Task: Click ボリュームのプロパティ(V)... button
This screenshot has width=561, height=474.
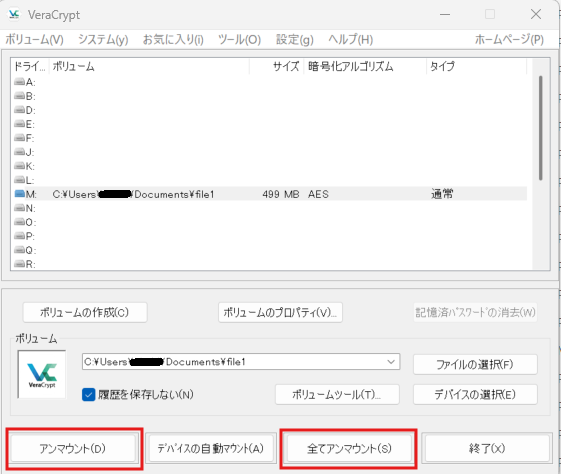Action: (280, 312)
